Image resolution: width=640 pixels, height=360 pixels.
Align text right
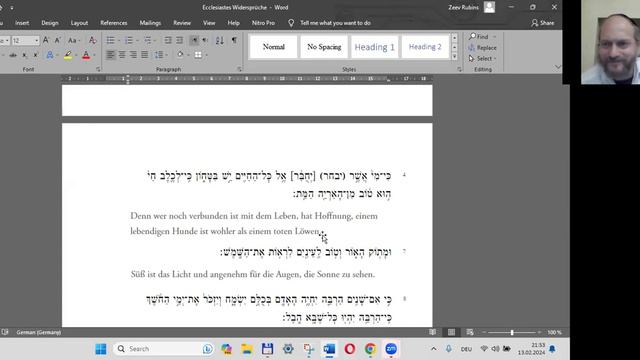coord(133,55)
